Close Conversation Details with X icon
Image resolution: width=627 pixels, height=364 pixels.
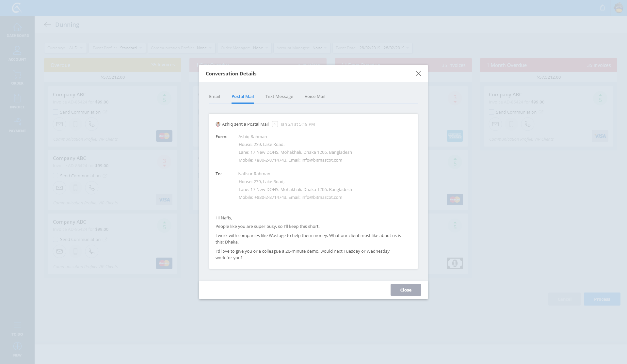pos(418,74)
